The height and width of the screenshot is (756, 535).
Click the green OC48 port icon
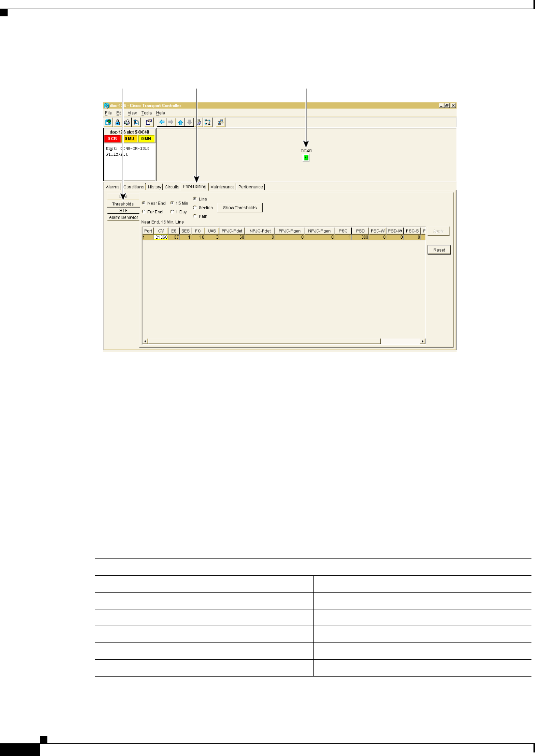click(306, 158)
